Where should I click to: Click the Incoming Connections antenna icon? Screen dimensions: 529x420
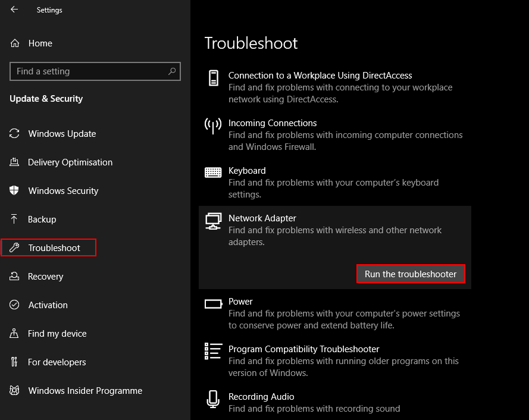tap(213, 126)
